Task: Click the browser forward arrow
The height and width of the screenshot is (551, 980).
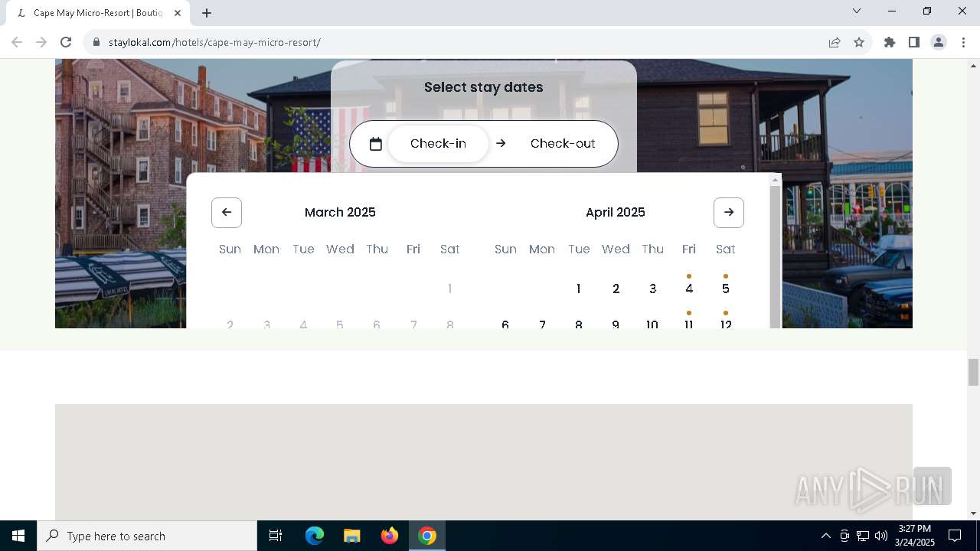Action: coord(41,42)
